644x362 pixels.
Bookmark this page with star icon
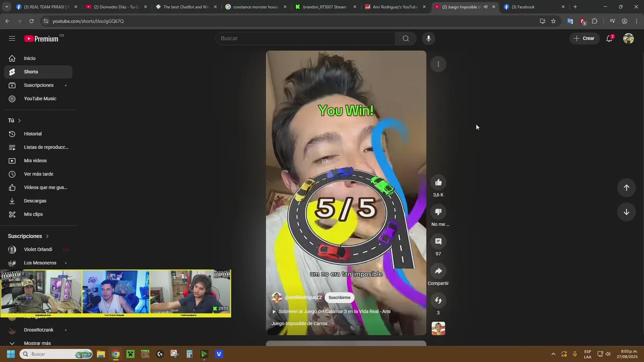tap(553, 21)
